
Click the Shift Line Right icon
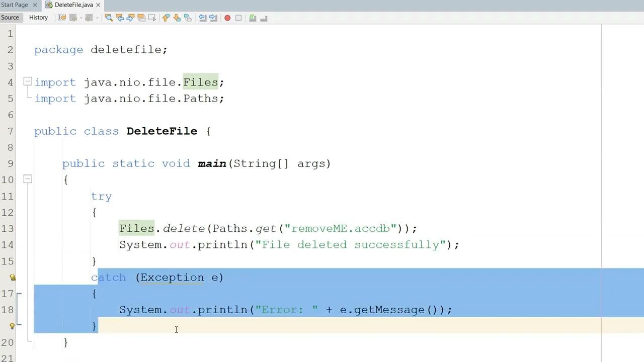tap(212, 18)
